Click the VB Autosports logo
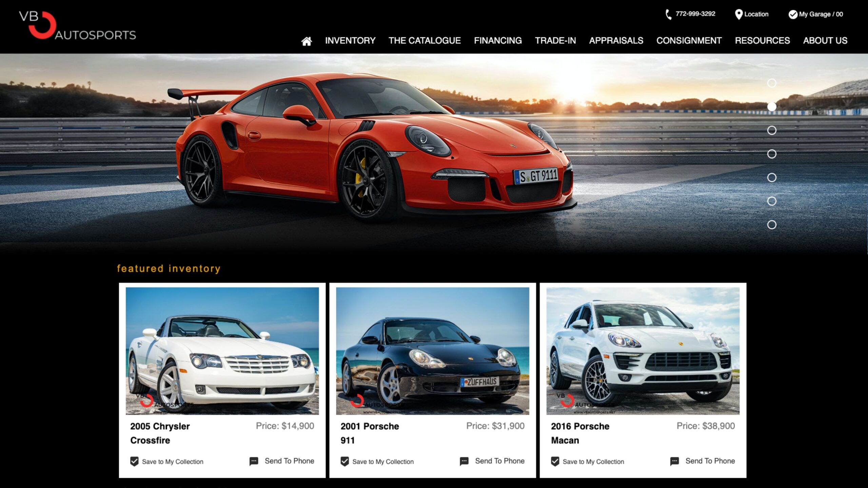Image resolution: width=868 pixels, height=488 pixels. (x=77, y=25)
